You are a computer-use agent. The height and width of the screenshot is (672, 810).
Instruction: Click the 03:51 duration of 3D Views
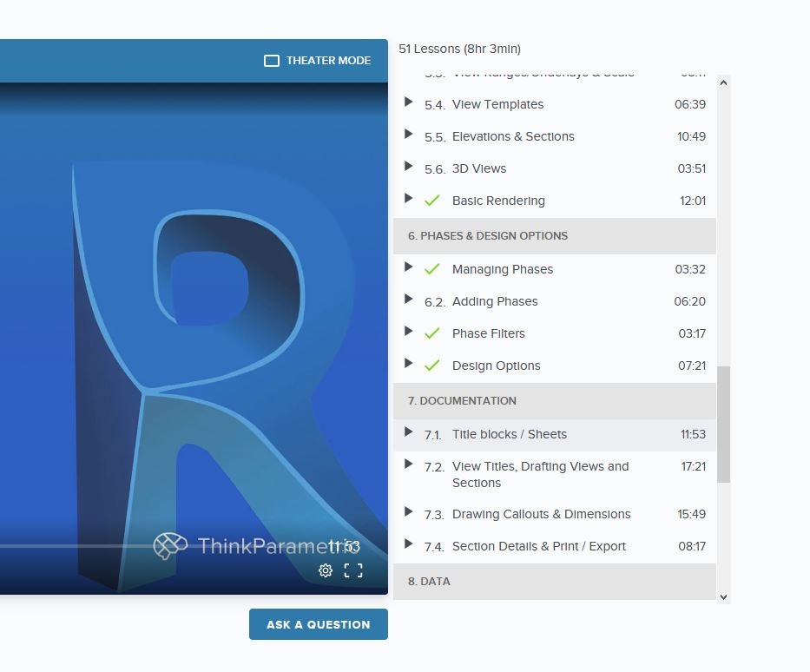[x=692, y=168]
